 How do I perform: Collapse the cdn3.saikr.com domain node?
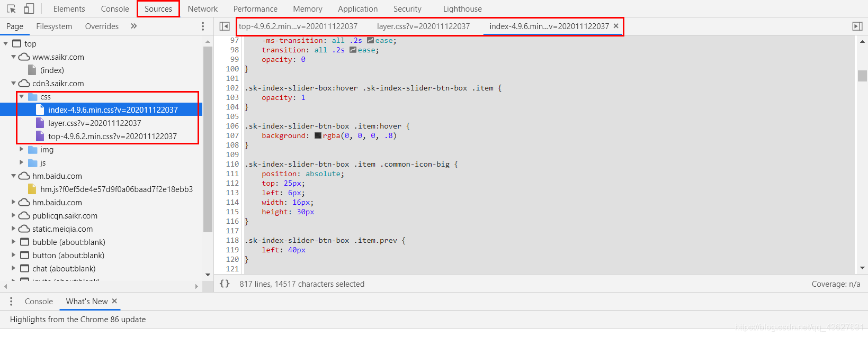(x=14, y=83)
